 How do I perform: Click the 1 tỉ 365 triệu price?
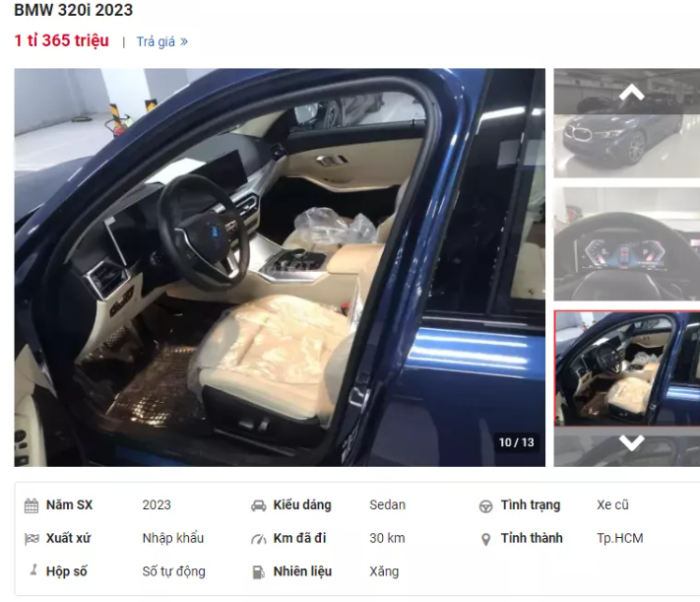click(62, 40)
